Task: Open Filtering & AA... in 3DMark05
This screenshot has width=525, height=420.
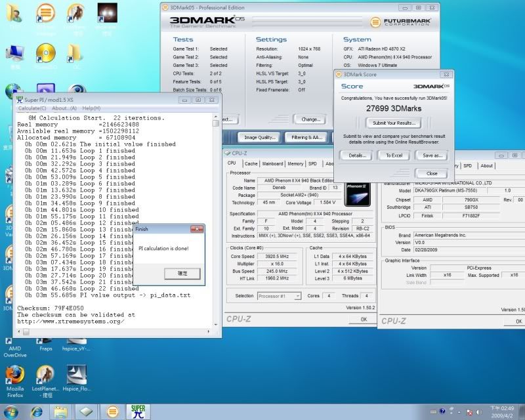Action: coord(306,137)
